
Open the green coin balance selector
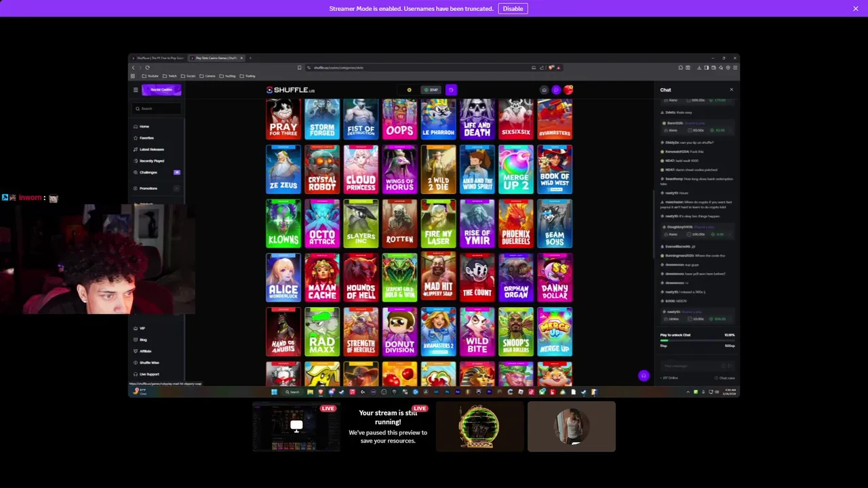point(431,89)
